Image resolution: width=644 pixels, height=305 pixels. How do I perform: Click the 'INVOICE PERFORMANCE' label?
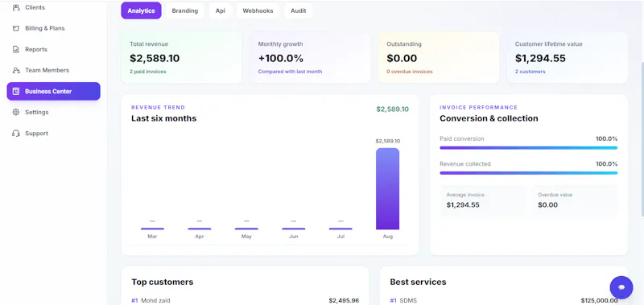478,108
